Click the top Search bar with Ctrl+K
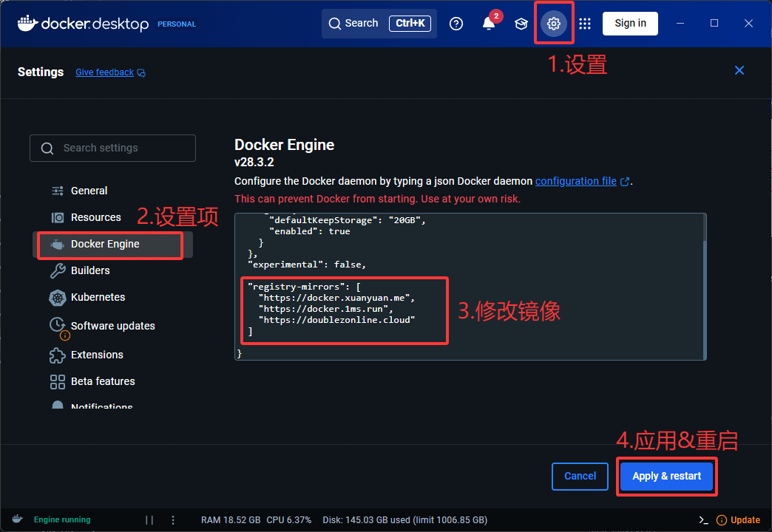 [379, 23]
